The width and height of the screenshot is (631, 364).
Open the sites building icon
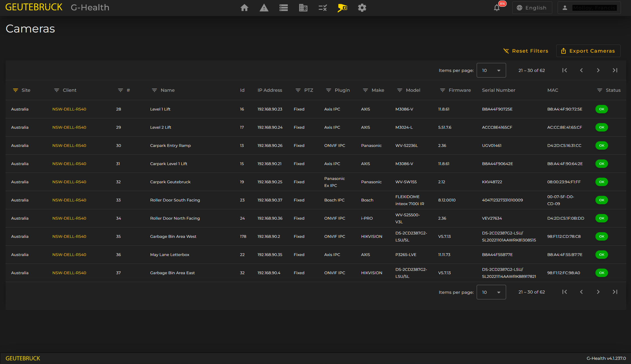[x=303, y=8]
